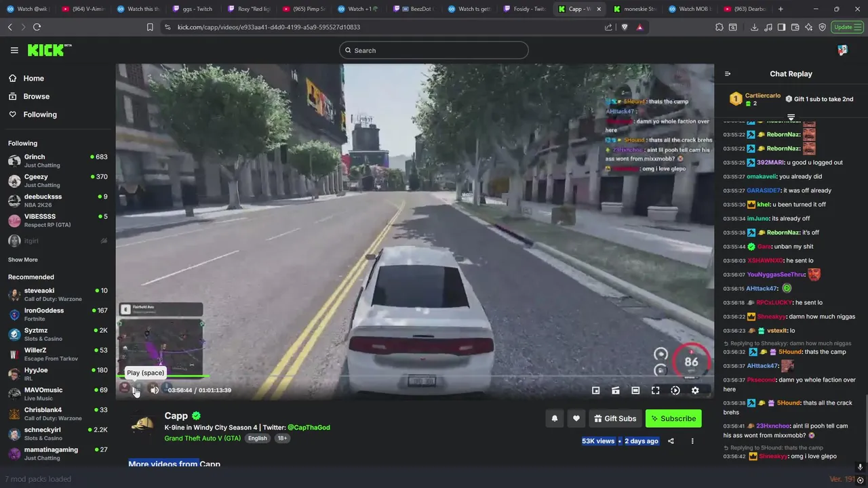Click the Gift Subs button
This screenshot has width=868, height=488.
pyautogui.click(x=615, y=419)
